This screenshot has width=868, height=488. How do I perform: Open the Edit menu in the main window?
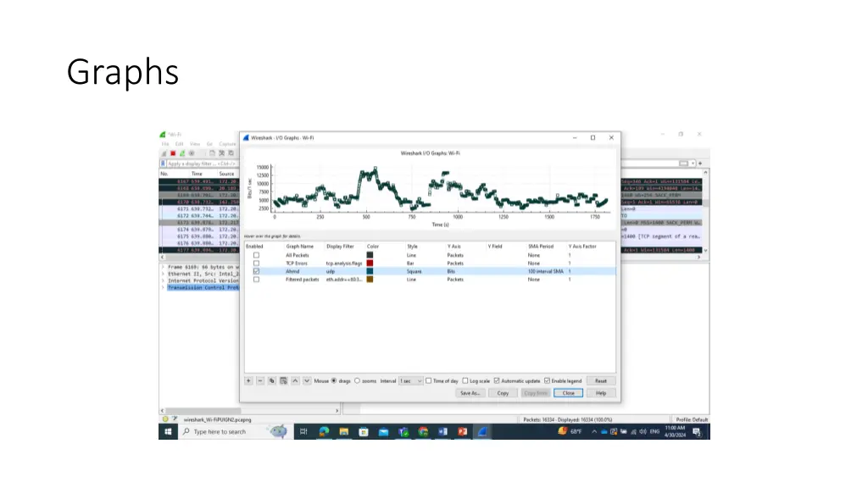[180, 144]
